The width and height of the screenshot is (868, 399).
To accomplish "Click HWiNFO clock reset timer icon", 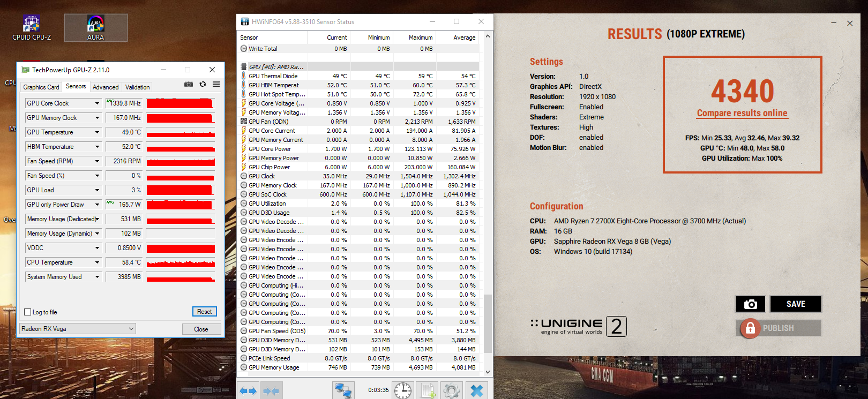I will (403, 390).
